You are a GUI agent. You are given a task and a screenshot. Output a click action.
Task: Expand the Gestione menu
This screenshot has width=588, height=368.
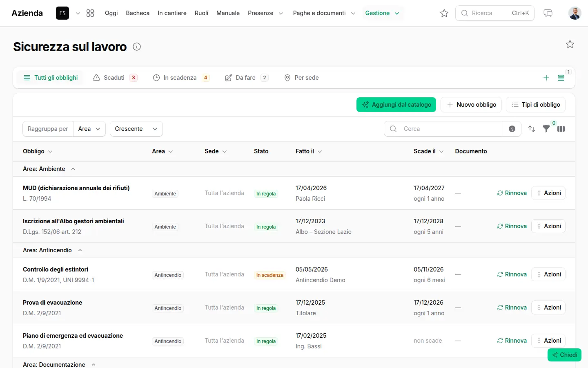(382, 13)
